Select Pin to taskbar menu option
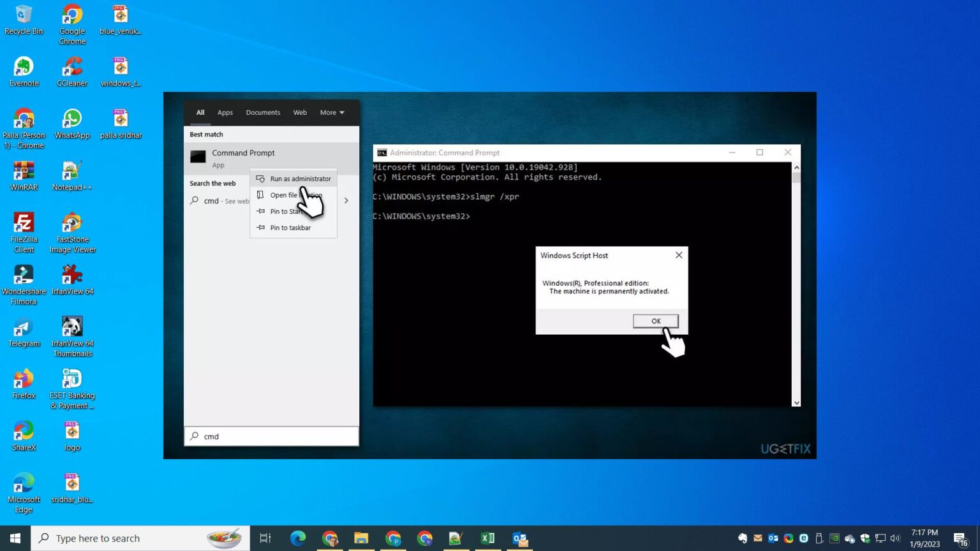 click(290, 228)
